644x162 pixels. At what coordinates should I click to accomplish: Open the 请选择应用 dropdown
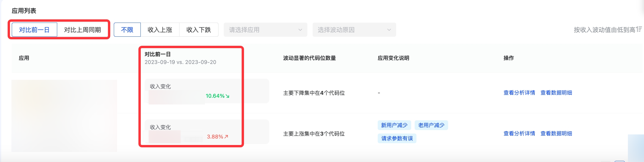tap(261, 30)
